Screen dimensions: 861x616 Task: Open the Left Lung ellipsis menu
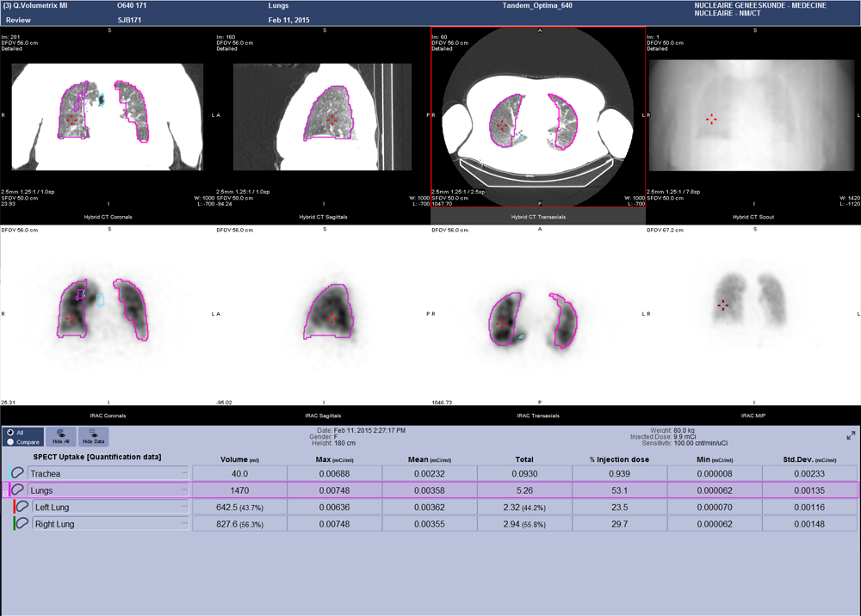[x=183, y=506]
